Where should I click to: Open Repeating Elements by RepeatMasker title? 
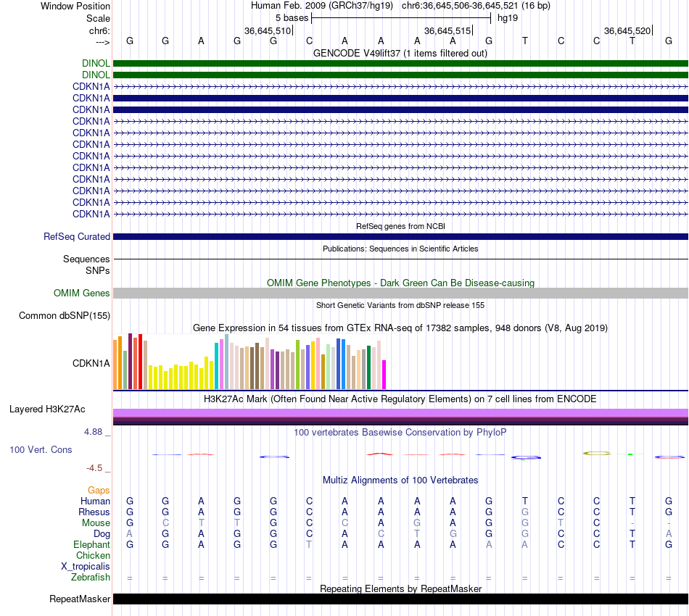(x=400, y=588)
